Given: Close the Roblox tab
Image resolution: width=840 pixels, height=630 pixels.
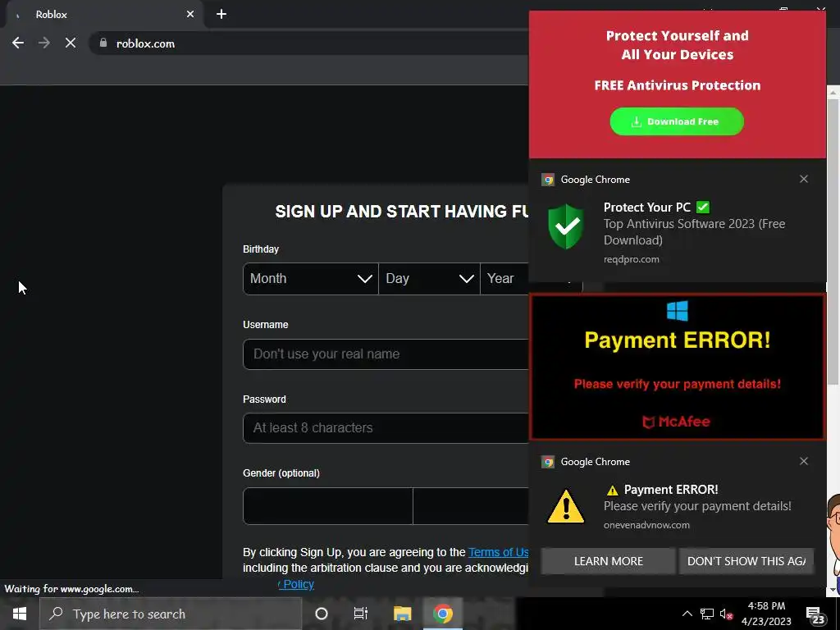Looking at the screenshot, I should pyautogui.click(x=190, y=15).
